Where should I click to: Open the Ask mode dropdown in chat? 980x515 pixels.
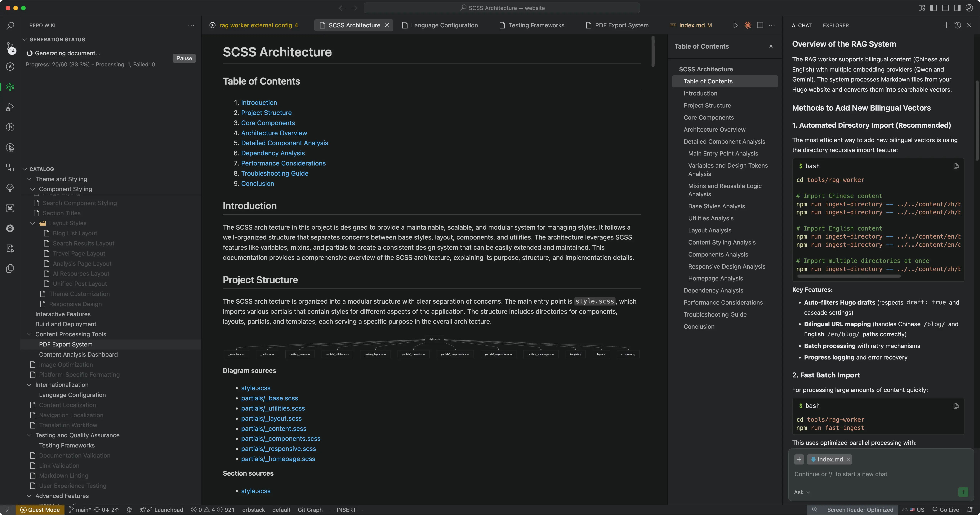coord(802,492)
